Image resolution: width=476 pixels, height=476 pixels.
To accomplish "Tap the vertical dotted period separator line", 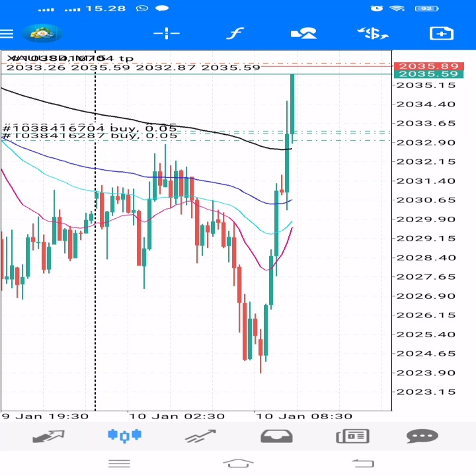I will 95,231.
